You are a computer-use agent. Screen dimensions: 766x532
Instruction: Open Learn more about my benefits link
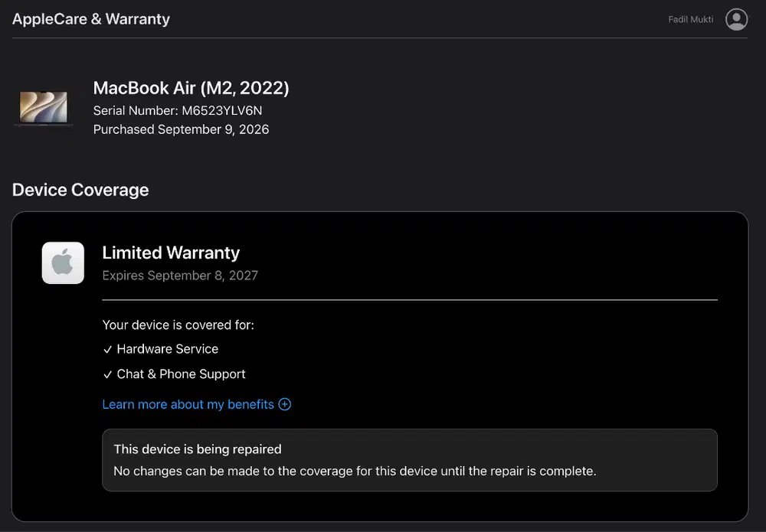point(188,405)
